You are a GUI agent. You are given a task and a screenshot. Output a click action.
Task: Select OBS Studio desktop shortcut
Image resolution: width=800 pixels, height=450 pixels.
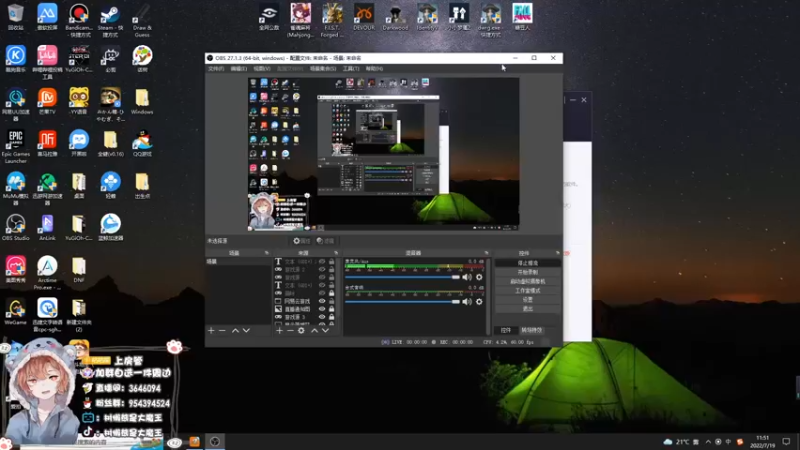(16, 228)
